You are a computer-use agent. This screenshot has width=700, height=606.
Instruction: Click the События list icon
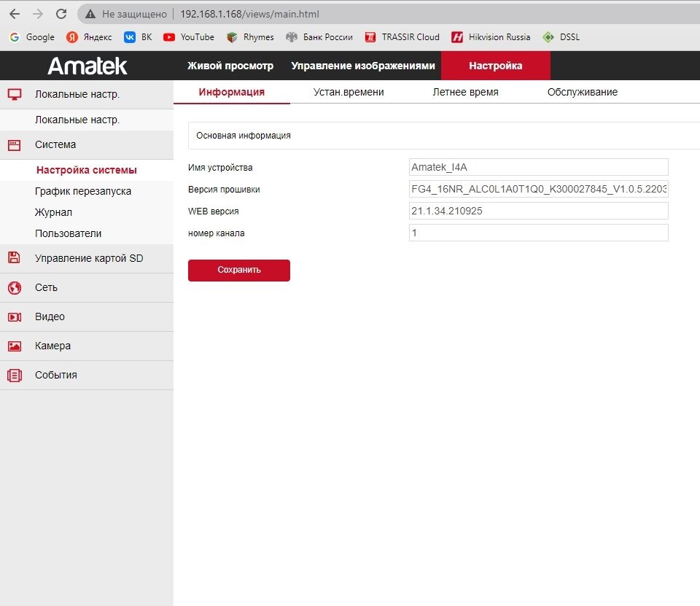coord(15,375)
